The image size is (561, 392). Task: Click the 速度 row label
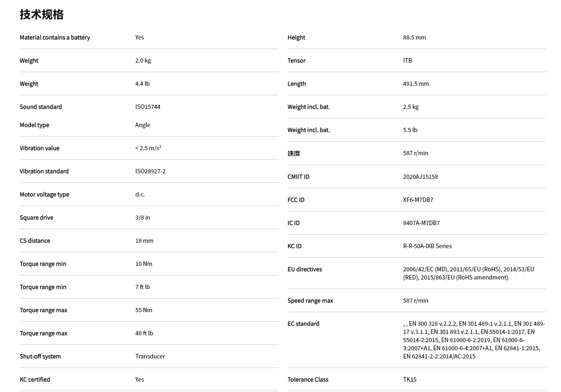(294, 153)
